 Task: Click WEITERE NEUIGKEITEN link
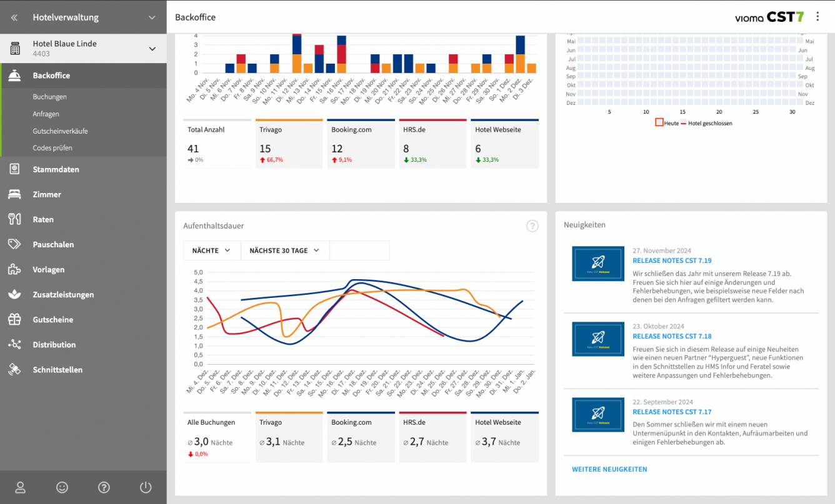coord(609,469)
